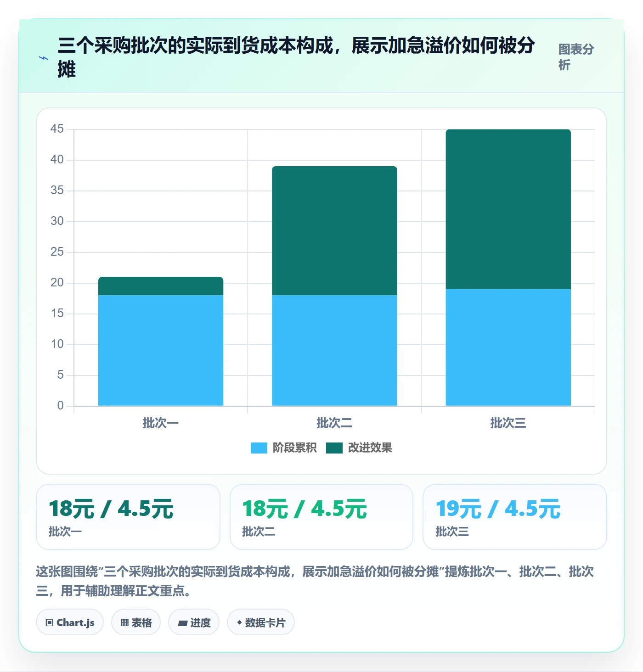Click the description paragraph starting with 这张图围绕
Image resolution: width=643 pixels, height=672 pixels.
(x=315, y=581)
